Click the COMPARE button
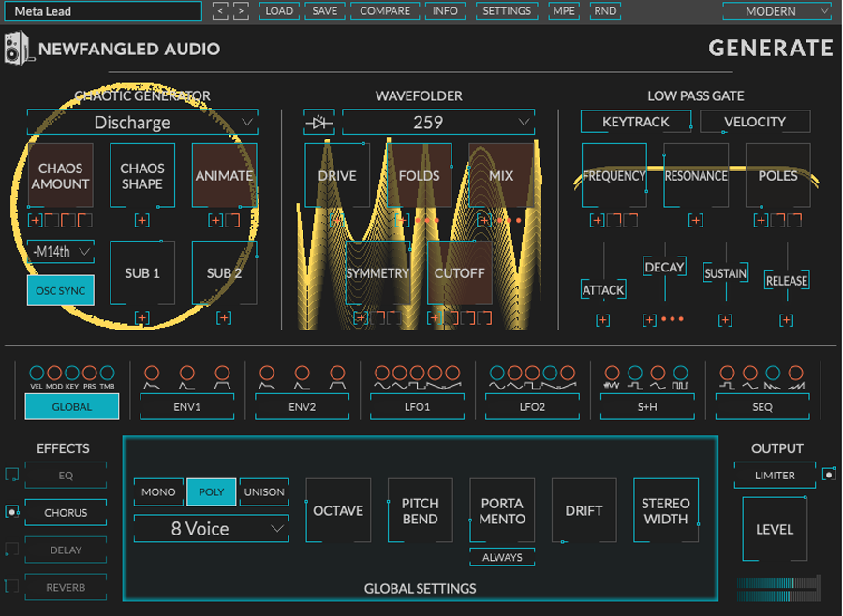This screenshot has width=843, height=616. pos(385,10)
